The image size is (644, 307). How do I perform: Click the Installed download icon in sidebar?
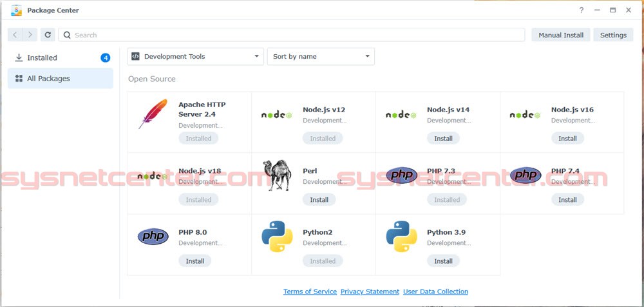pyautogui.click(x=19, y=57)
